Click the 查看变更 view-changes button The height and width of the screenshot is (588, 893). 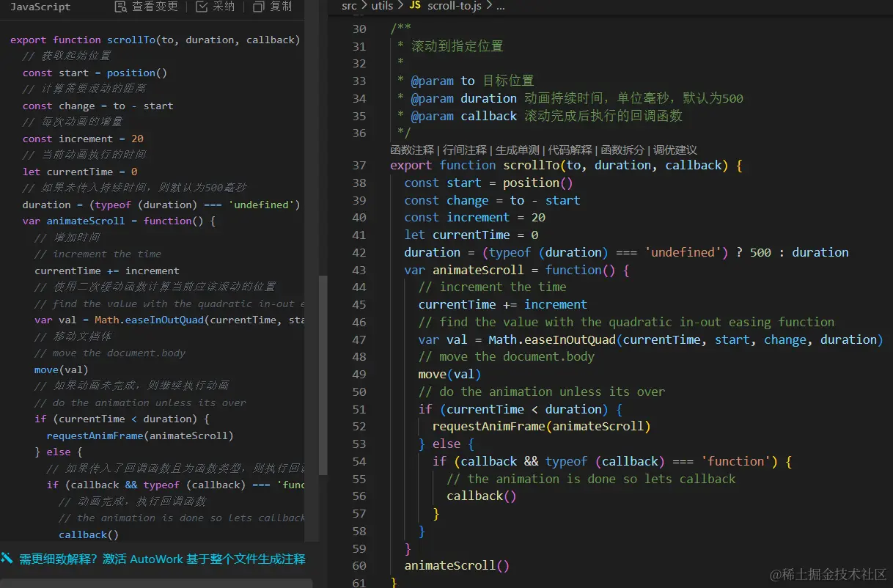point(147,7)
